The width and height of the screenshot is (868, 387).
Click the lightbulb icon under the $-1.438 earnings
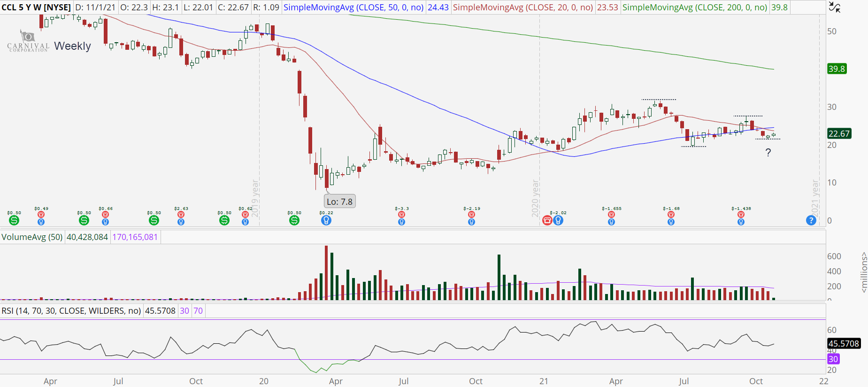click(741, 222)
